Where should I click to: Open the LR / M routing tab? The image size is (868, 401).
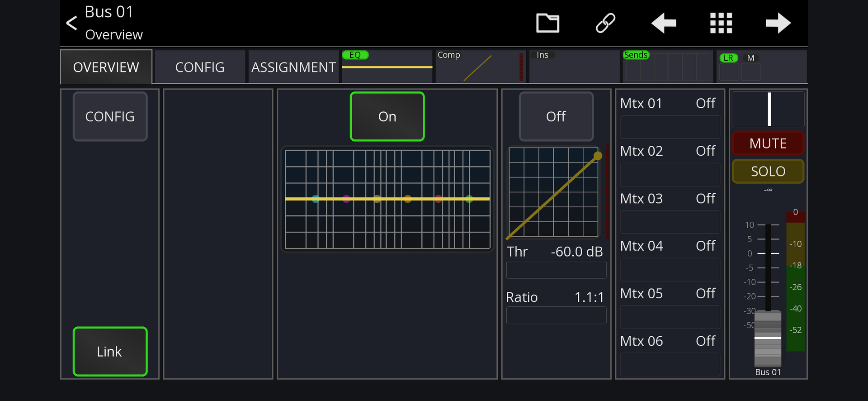click(762, 67)
